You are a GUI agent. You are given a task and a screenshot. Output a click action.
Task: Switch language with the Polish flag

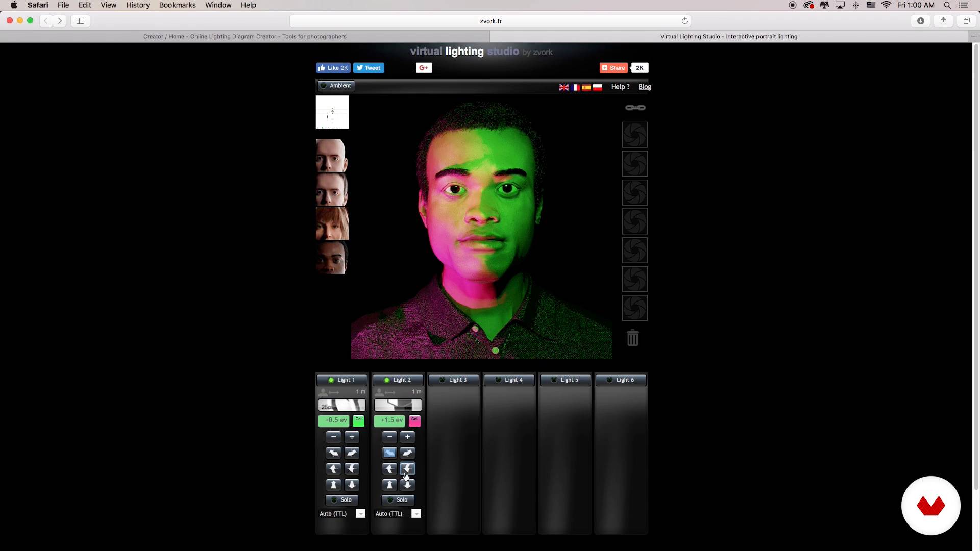(598, 87)
